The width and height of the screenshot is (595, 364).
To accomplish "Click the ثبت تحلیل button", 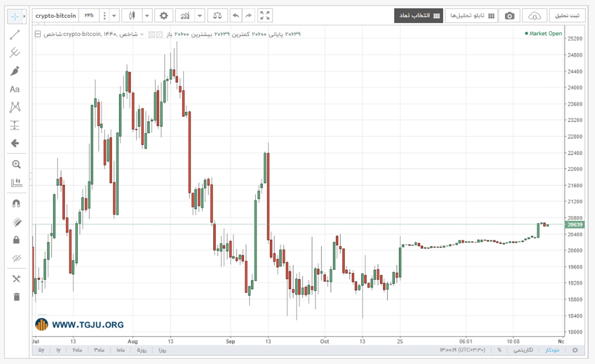I will tap(567, 16).
